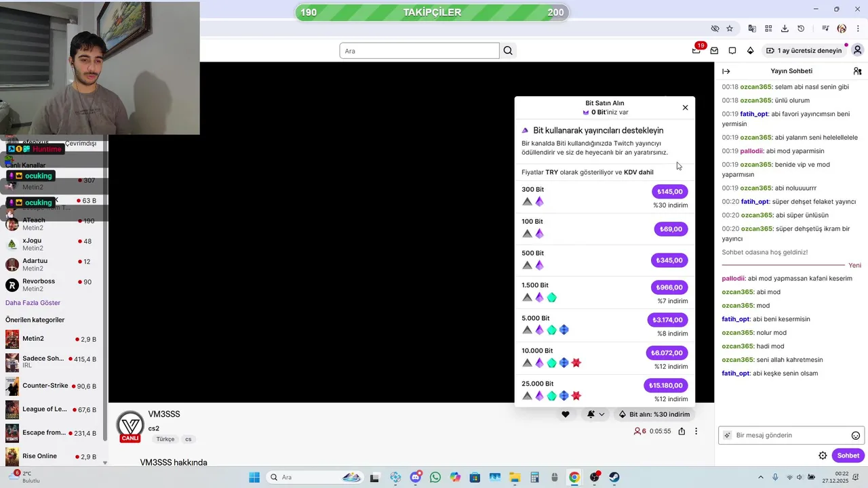Viewport: 868px width, 488px height.
Task: Select Sadece Sohbet IRL category
Action: (52, 363)
